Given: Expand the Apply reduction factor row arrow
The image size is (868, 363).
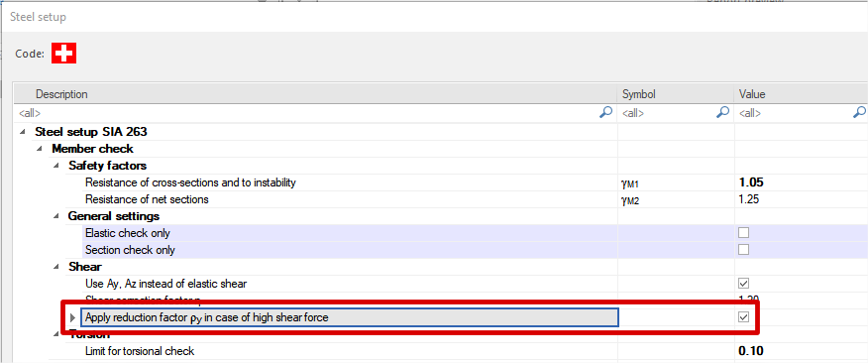Looking at the screenshot, I should click(x=73, y=317).
